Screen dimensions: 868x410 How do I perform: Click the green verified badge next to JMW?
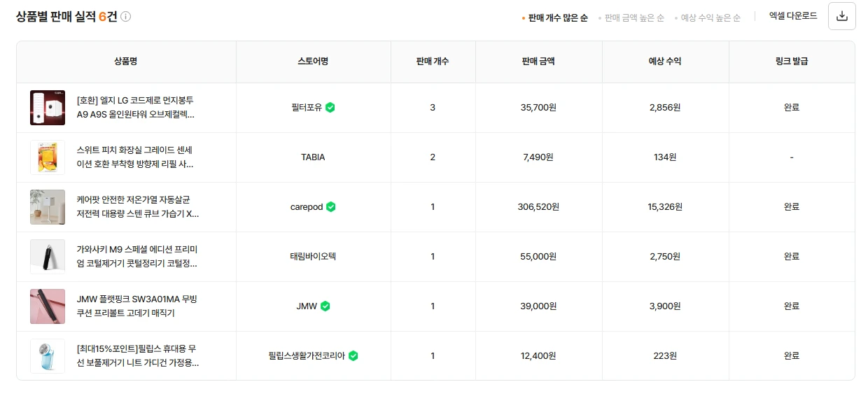coord(325,306)
